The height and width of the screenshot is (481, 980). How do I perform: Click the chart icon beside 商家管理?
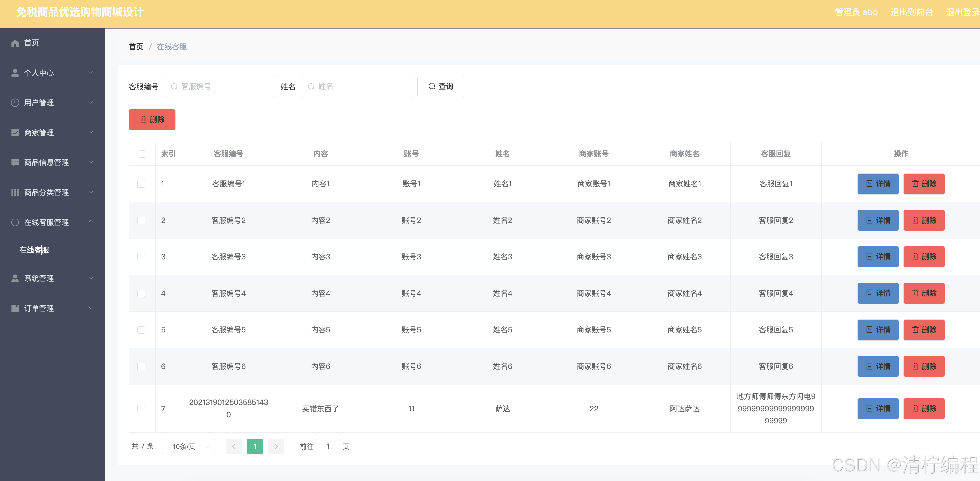15,133
